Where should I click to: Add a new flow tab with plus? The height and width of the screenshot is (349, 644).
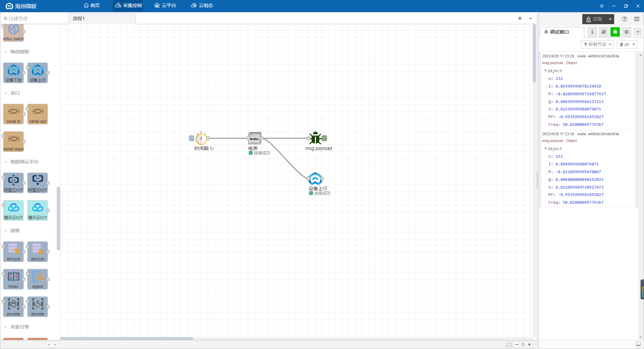tap(520, 18)
